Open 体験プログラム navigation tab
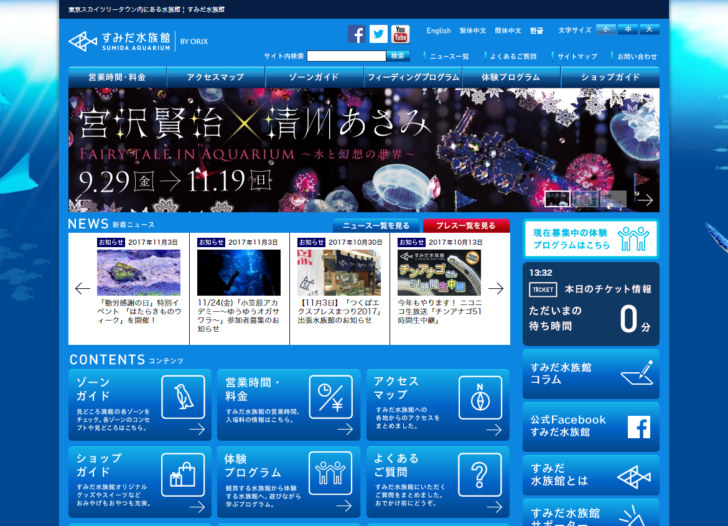 [x=511, y=77]
